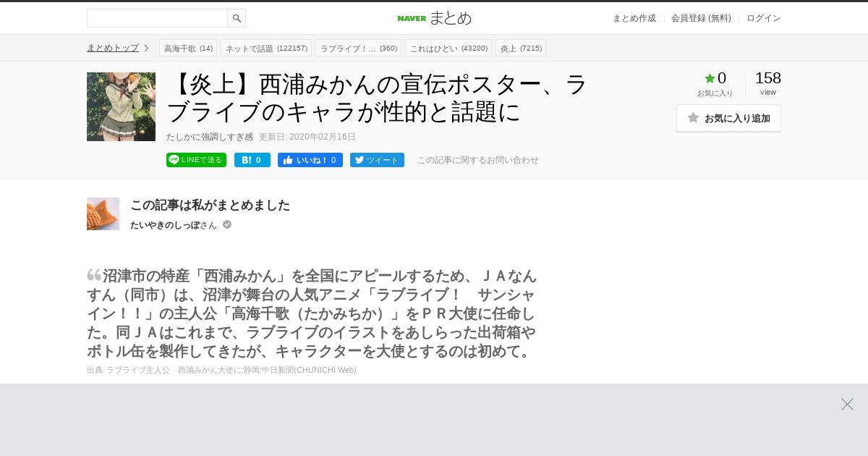Select the 炎上 (7215) tag
The image size is (868, 456).
pyautogui.click(x=521, y=48)
